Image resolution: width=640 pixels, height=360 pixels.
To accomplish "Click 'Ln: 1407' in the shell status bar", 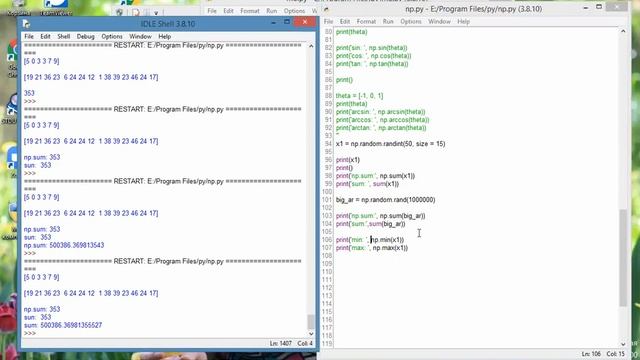I will [x=280, y=344].
